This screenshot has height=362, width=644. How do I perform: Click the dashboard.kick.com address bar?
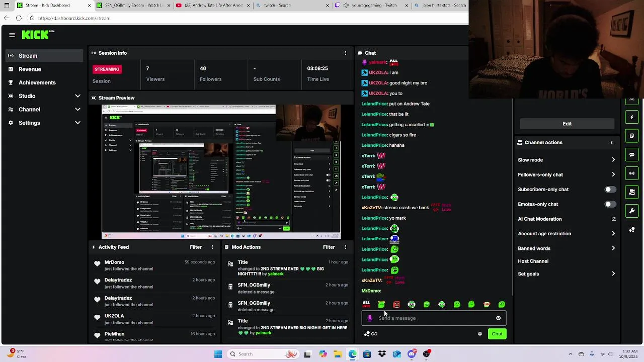pyautogui.click(x=247, y=18)
